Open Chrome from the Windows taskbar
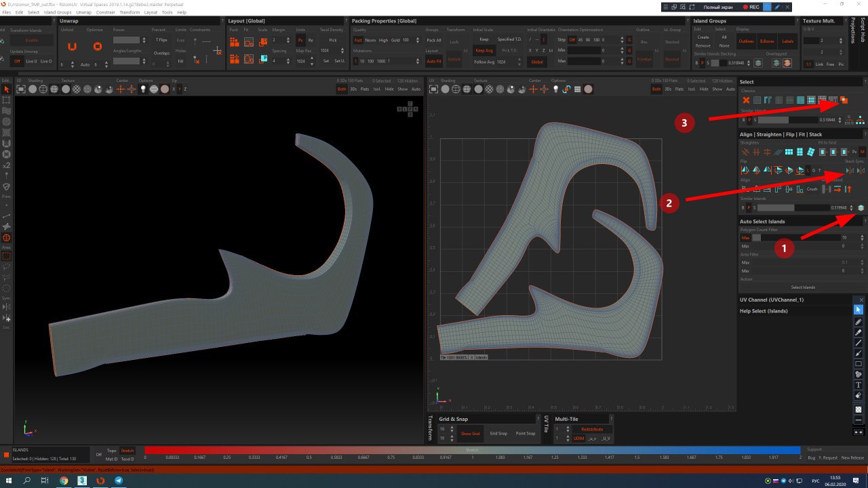Viewport: 868px width, 488px height. 64,481
